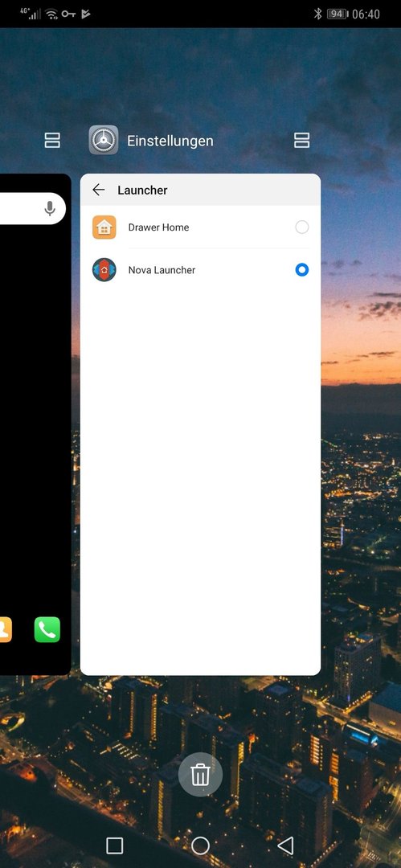
Task: Tap the Drawer Home house icon
Action: 104,227
